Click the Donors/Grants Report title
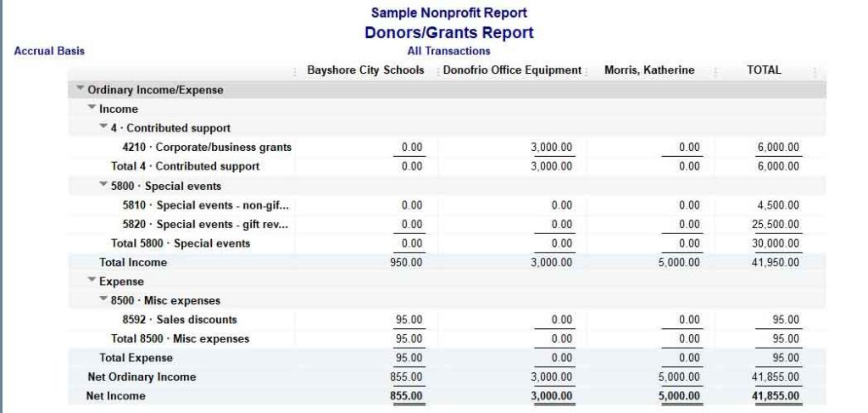Viewport: 868px width, 413px height. click(448, 33)
